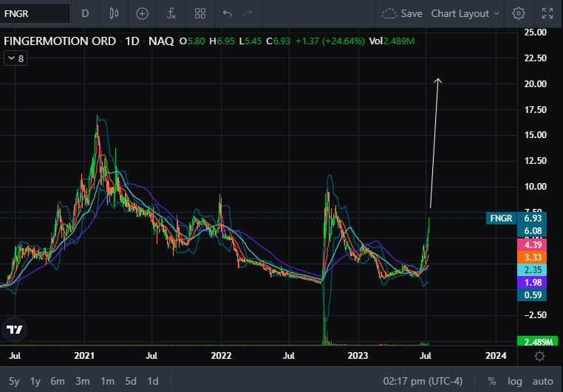Set the range to 5d

131,381
